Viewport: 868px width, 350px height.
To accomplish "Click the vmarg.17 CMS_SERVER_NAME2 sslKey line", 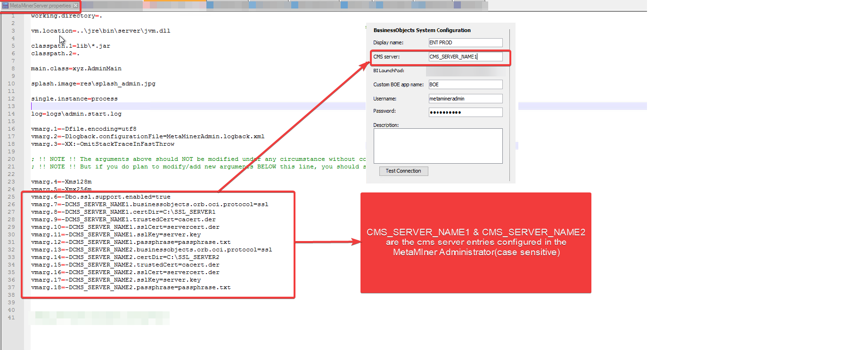I will click(x=116, y=280).
